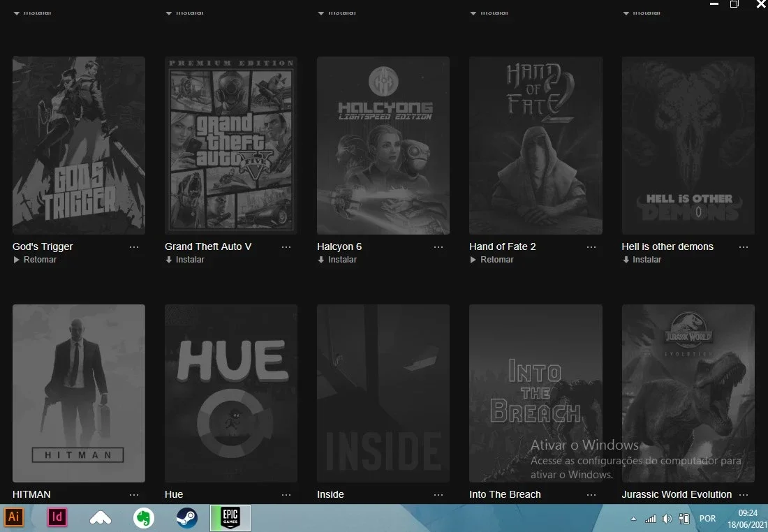
Task: Click the Hand of Fate 2 title
Action: pos(503,246)
